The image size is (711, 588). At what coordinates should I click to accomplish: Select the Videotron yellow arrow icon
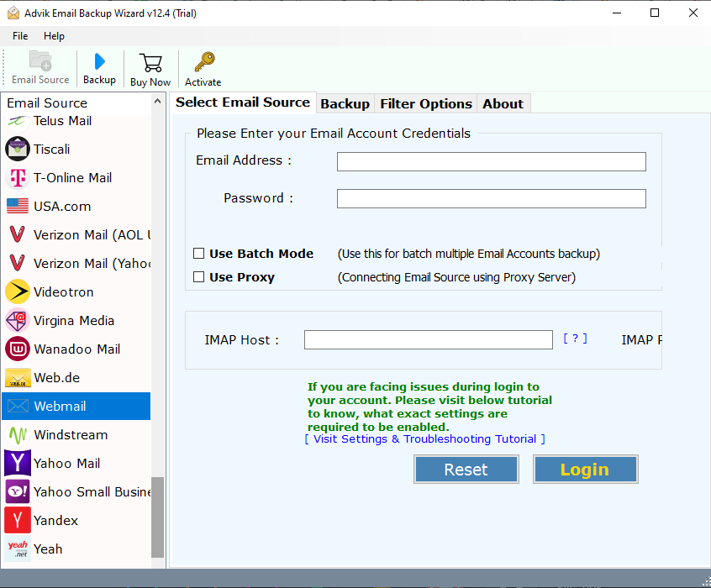click(x=18, y=291)
